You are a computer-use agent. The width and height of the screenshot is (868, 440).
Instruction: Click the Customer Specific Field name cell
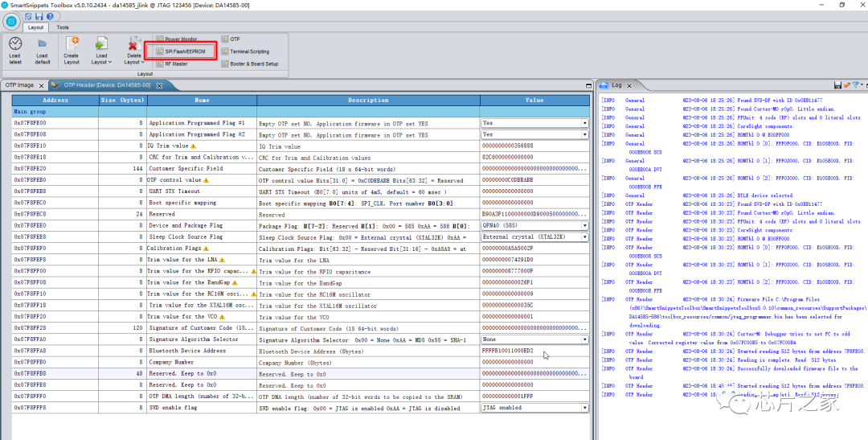202,168
